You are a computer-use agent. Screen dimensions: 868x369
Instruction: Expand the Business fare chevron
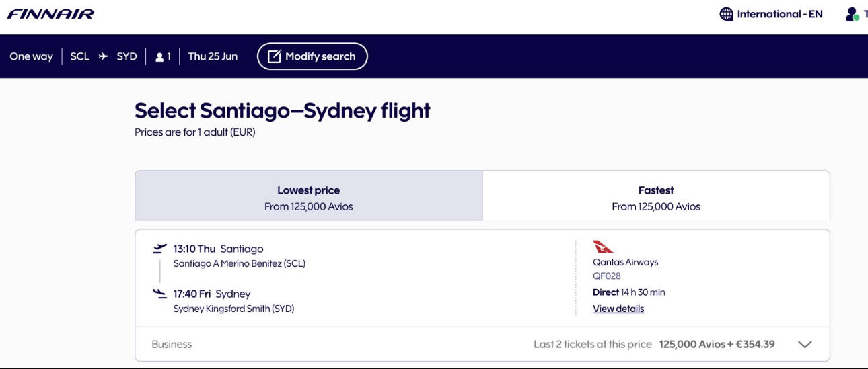[805, 345]
